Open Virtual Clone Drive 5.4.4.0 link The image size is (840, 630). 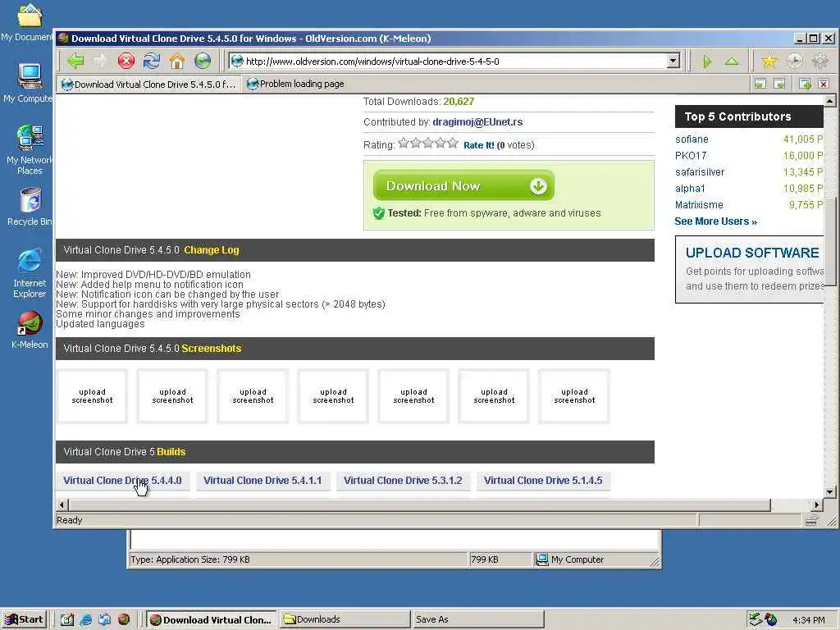coord(122,481)
